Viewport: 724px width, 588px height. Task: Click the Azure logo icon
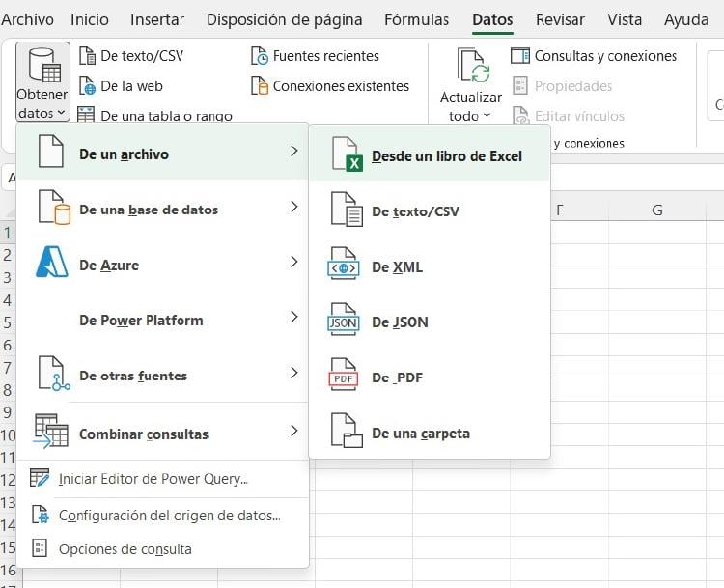(52, 262)
